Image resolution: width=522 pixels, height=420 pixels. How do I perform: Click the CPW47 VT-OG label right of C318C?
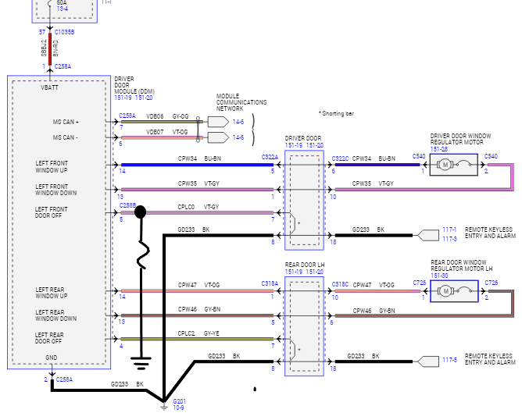[x=374, y=285]
